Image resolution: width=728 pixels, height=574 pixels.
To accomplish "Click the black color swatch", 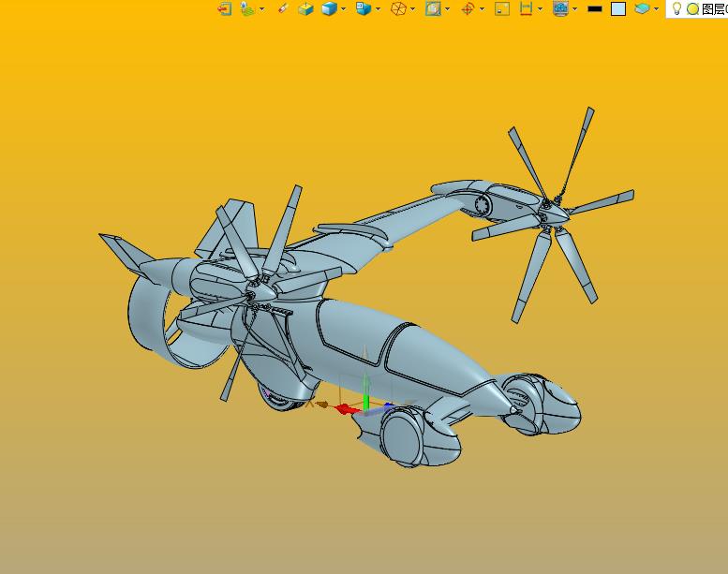I will point(595,8).
